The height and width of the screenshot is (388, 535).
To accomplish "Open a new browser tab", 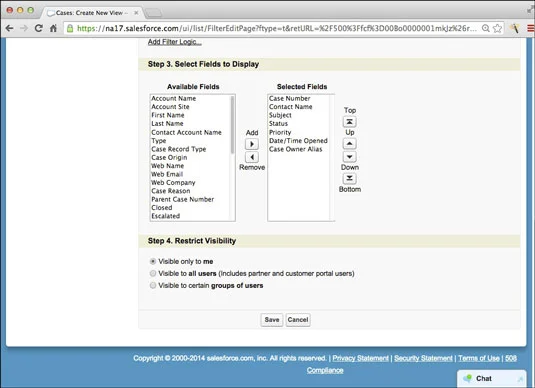I will (x=154, y=13).
